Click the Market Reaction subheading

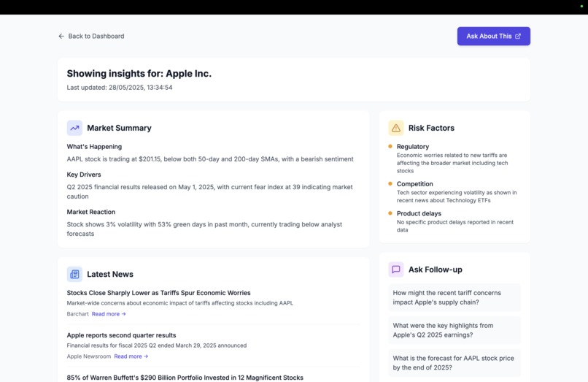coord(91,212)
